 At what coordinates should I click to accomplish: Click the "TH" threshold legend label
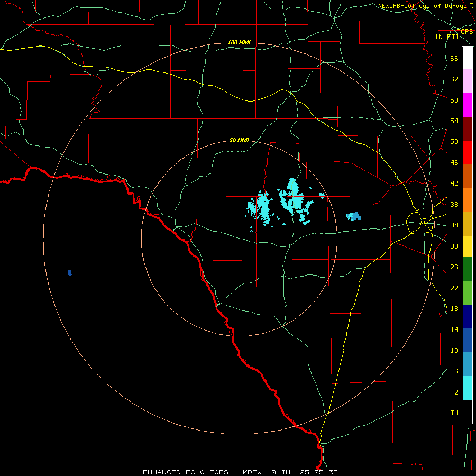(454, 413)
